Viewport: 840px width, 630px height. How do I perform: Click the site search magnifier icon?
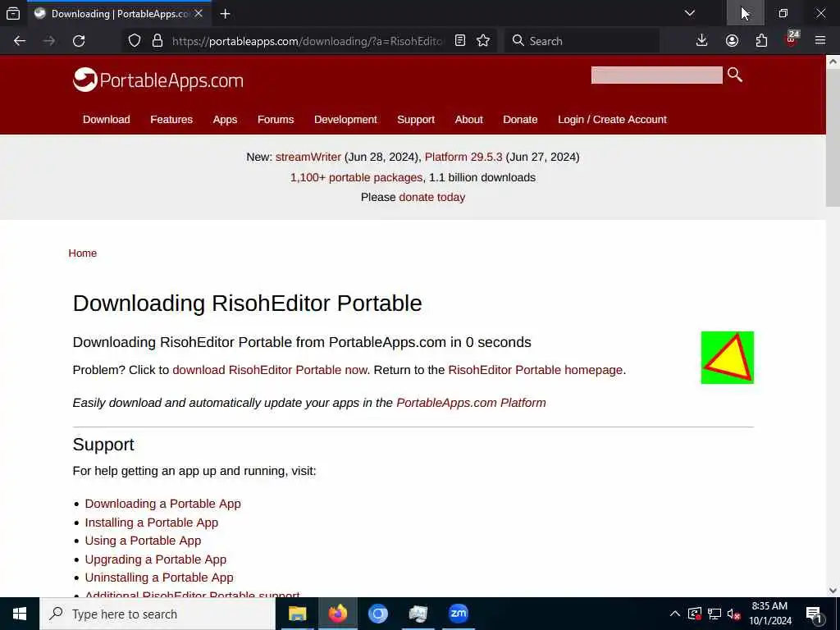pos(735,75)
